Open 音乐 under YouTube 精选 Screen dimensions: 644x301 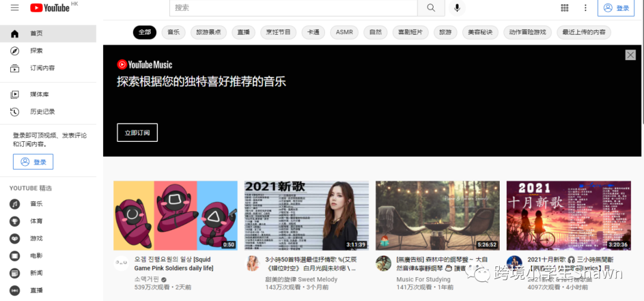[x=48, y=204]
